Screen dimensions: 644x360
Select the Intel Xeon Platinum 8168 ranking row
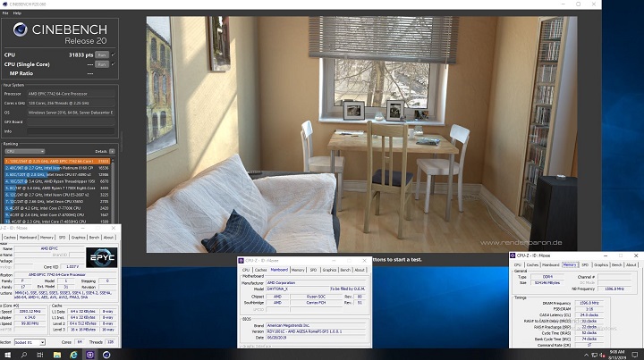coord(56,168)
